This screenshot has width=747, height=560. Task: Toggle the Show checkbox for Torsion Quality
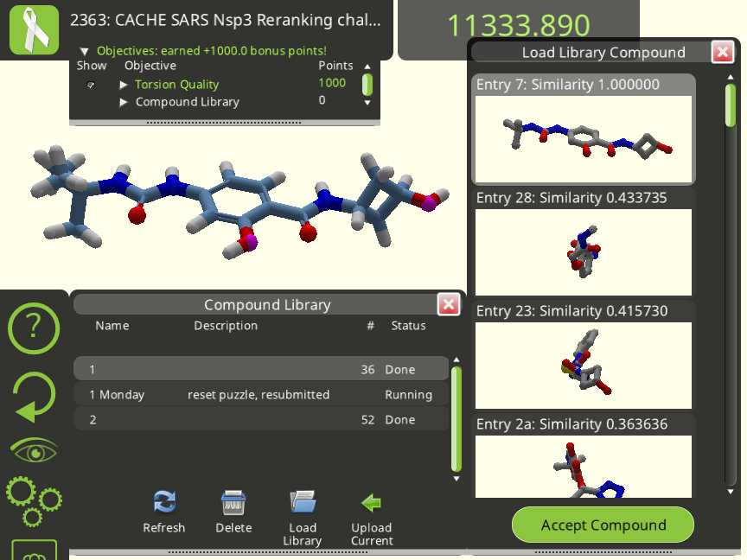(x=91, y=85)
